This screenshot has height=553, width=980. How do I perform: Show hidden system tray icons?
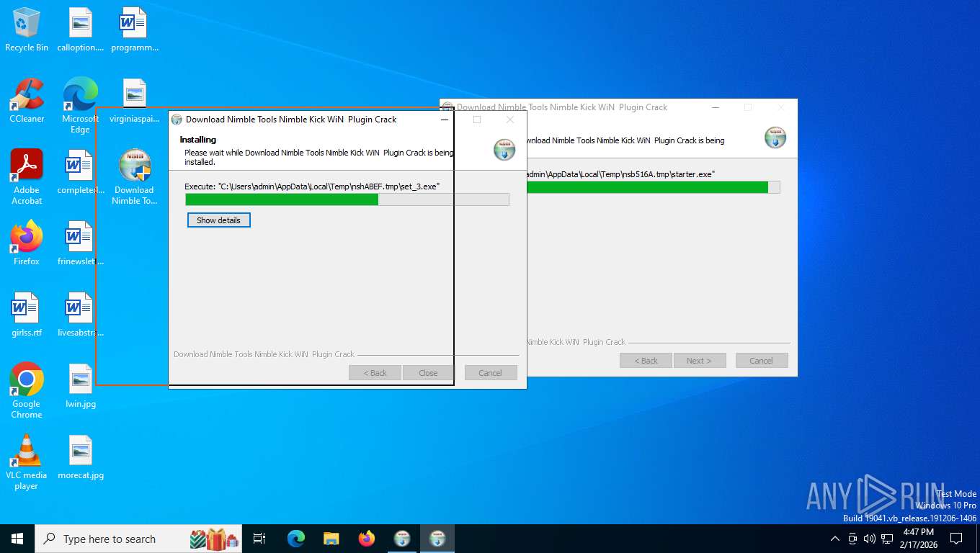pyautogui.click(x=835, y=539)
